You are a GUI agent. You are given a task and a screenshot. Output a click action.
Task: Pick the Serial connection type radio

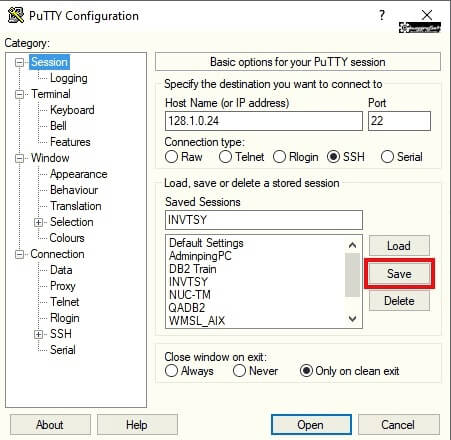[387, 156]
